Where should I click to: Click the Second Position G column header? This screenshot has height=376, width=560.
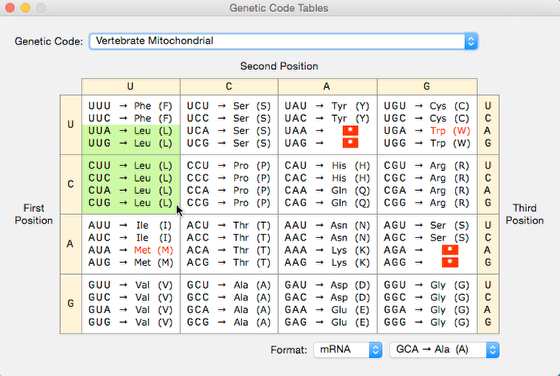(427, 86)
